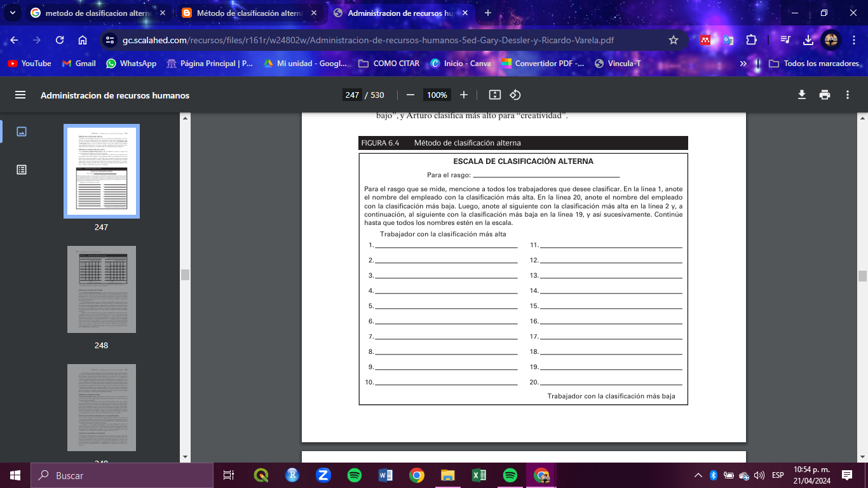
Task: Open QGIS from the taskbar
Action: point(261,475)
